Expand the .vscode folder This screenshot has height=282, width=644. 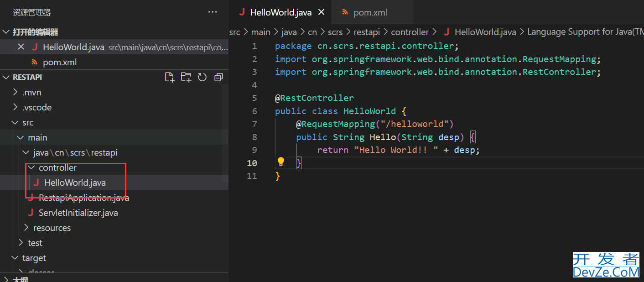[x=15, y=107]
